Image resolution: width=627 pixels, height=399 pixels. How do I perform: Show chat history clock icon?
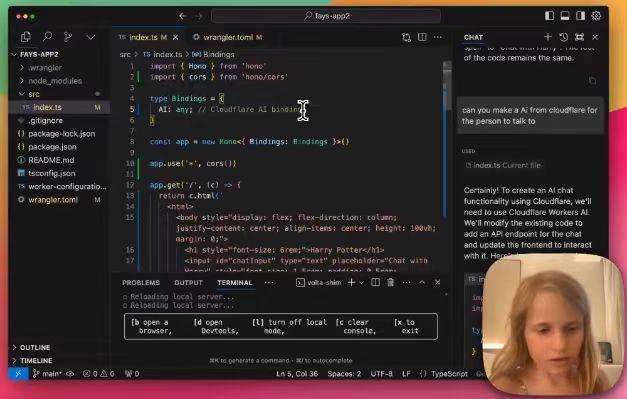pos(564,37)
